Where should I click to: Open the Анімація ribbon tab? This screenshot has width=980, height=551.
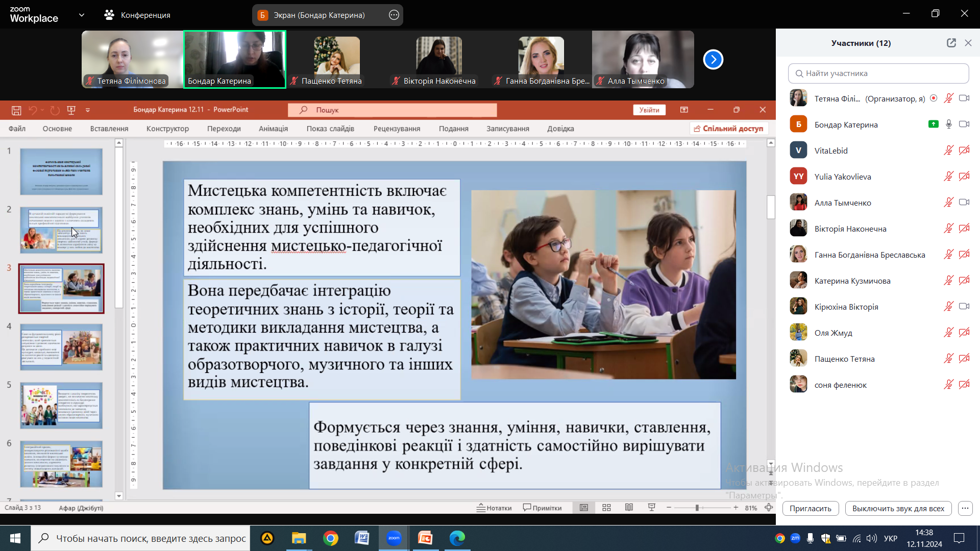coord(273,129)
